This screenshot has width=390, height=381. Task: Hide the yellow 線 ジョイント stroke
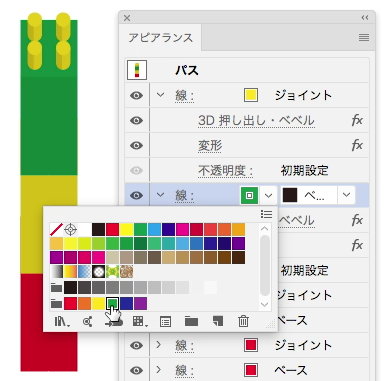click(136, 96)
